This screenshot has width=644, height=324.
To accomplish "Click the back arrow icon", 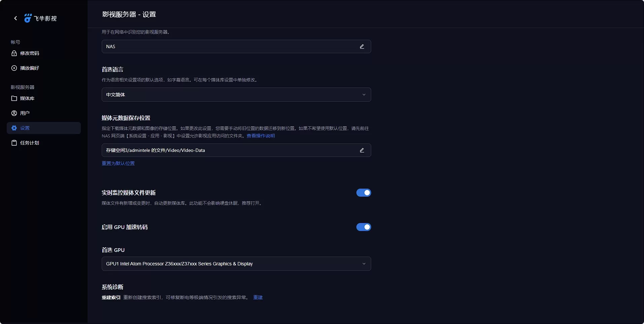I will pyautogui.click(x=15, y=18).
